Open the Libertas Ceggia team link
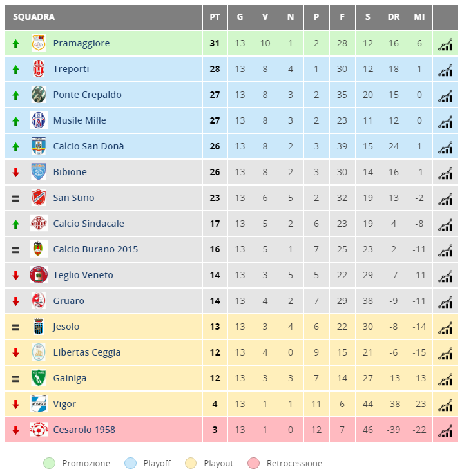The image size is (462, 476). [86, 352]
